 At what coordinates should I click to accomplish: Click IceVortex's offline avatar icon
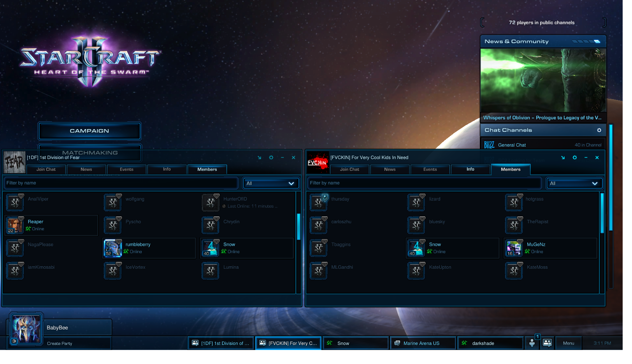pyautogui.click(x=113, y=271)
